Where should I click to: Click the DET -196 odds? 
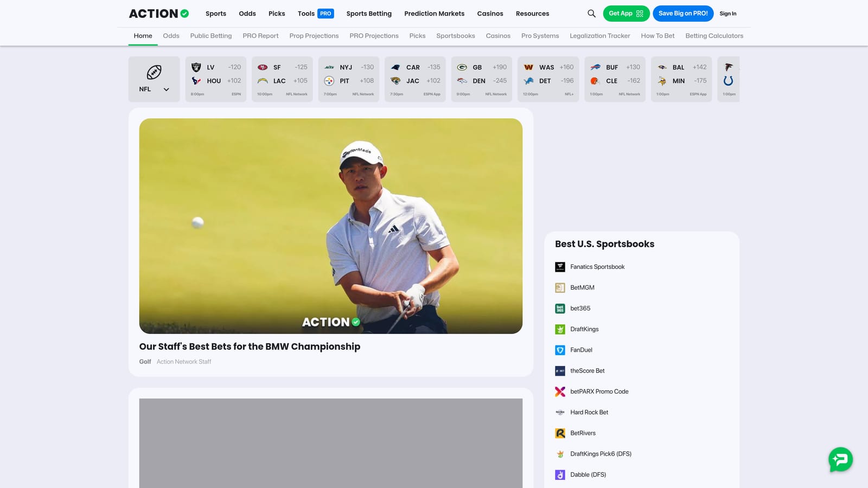click(567, 81)
